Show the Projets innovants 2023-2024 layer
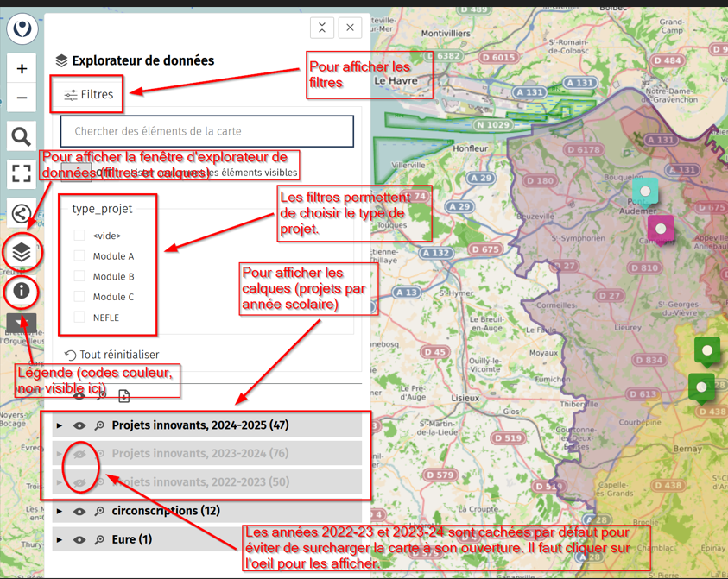 tap(79, 454)
